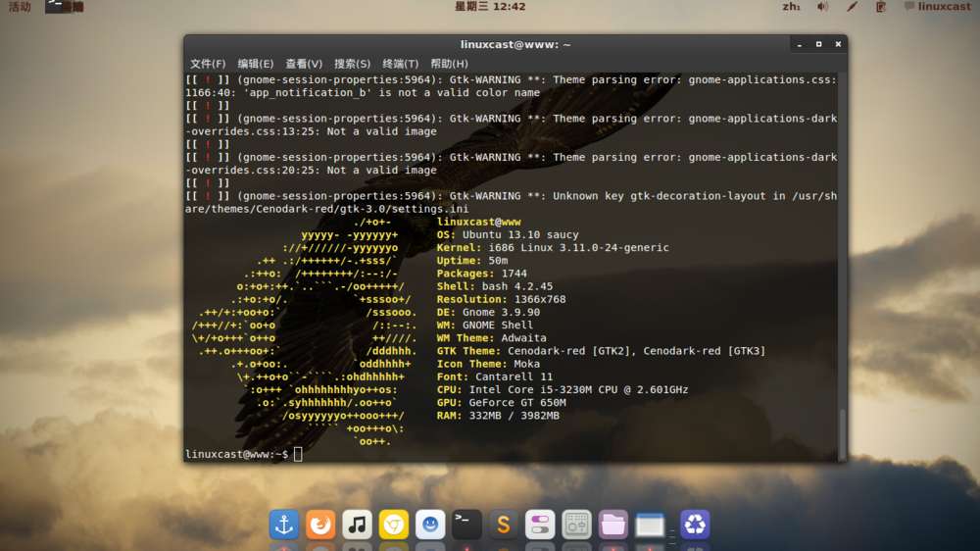Click the yellow 'linuxcast@www' header in output
This screenshot has width=980, height=551.
pos(478,222)
